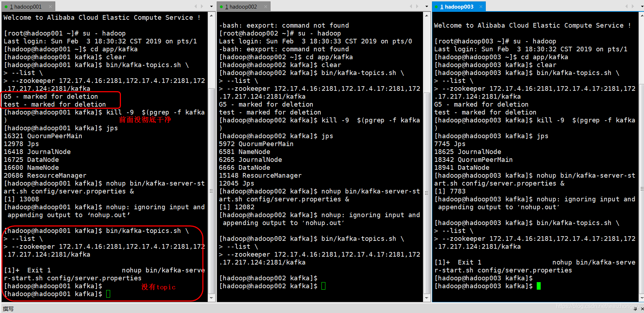Click the line '6265 JournalNode'
Image resolution: width=644 pixels, height=313 pixels.
click(x=250, y=160)
